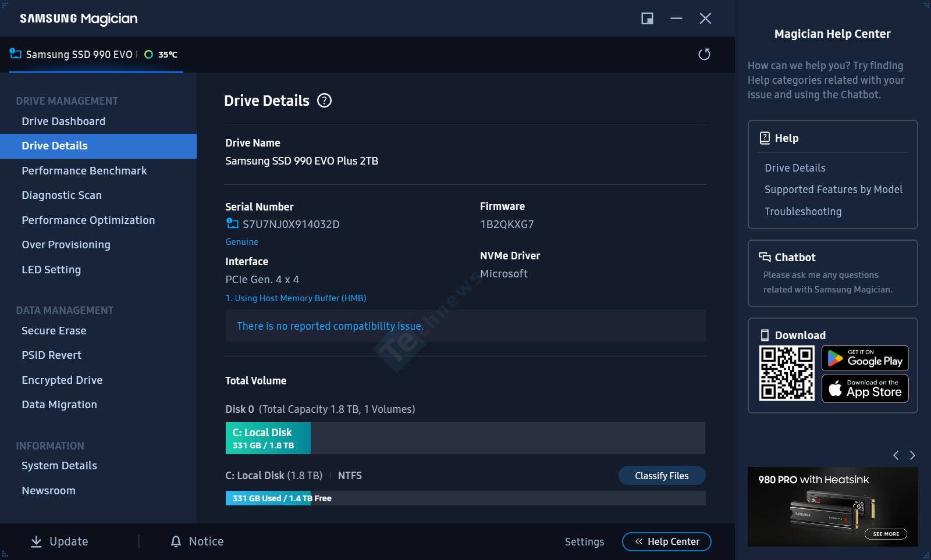
Task: Click the Magician app QR code
Action: 787,373
